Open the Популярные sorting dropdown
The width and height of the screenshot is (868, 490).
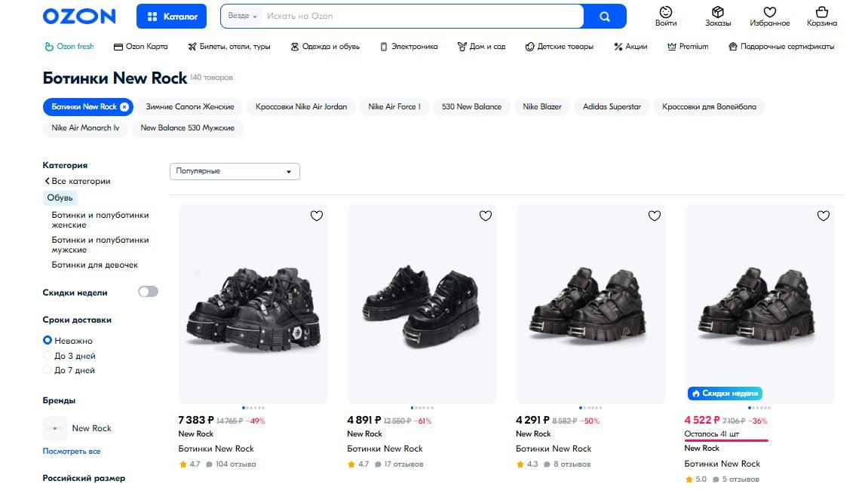click(235, 171)
